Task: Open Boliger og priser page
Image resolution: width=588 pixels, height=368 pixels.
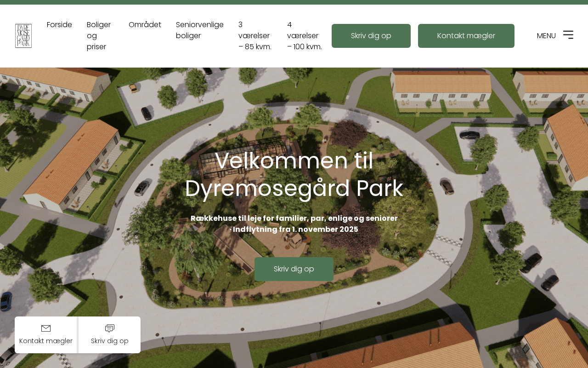Action: (99, 36)
